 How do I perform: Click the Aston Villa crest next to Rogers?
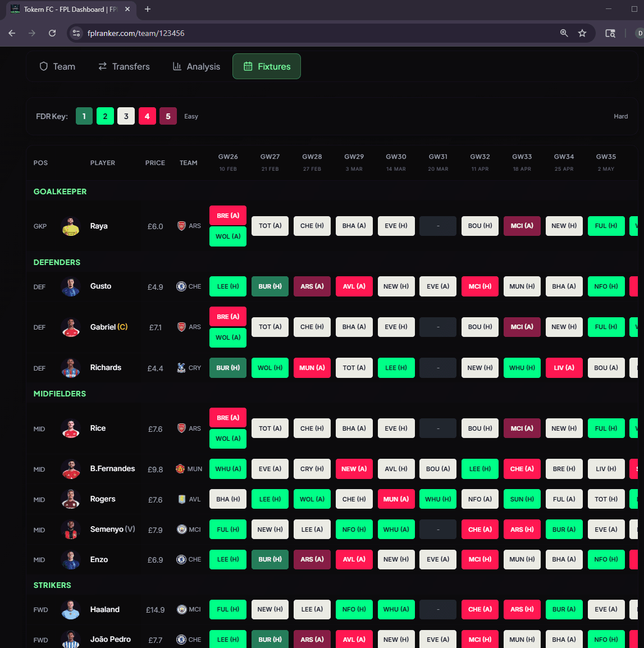tap(180, 499)
